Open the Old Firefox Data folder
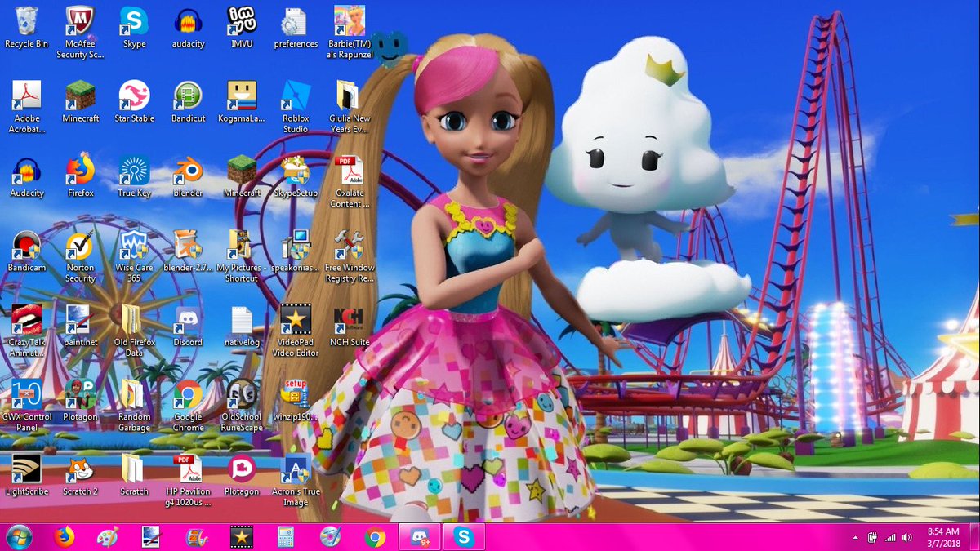Viewport: 980px width, 551px height. point(134,331)
